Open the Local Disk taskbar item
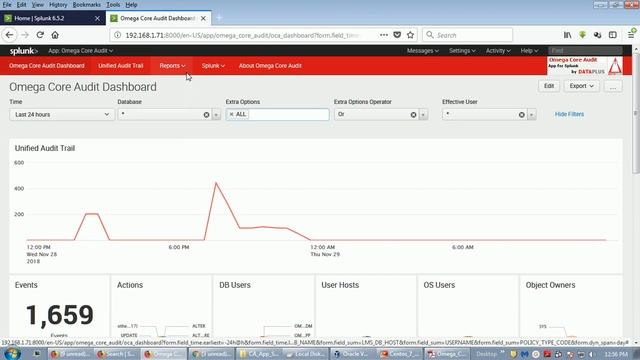 305,354
